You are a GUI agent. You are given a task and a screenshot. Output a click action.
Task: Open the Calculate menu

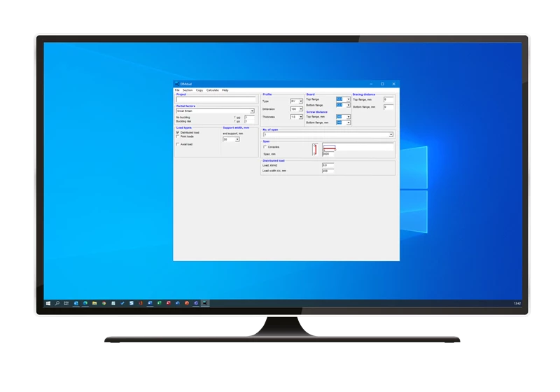click(212, 90)
